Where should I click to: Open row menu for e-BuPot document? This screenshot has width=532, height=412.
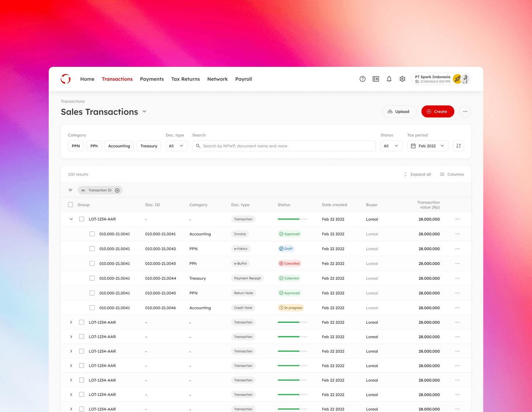click(x=457, y=263)
